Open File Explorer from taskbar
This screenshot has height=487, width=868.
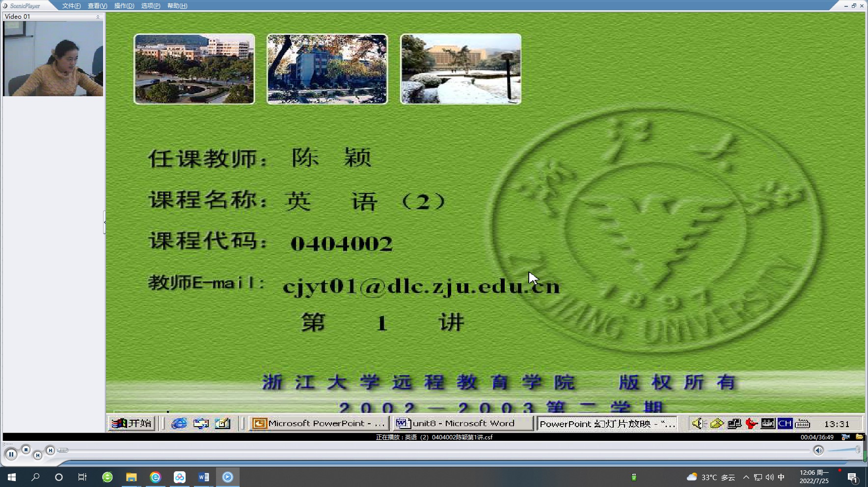[131, 477]
